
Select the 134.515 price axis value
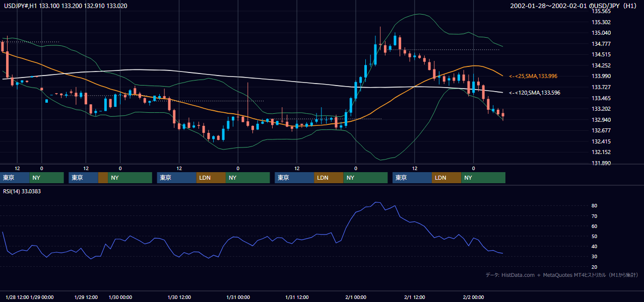pyautogui.click(x=601, y=55)
